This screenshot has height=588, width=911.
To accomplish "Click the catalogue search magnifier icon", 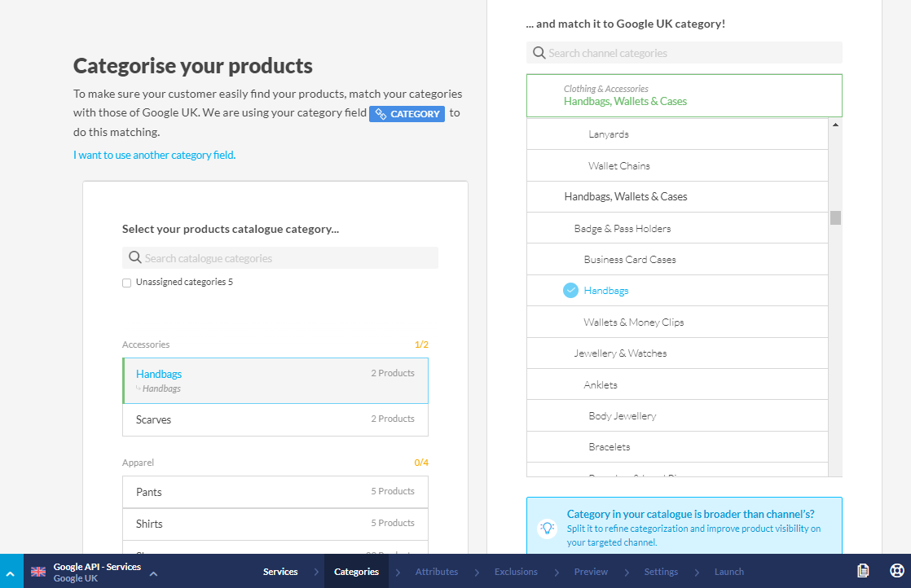I will (x=134, y=258).
